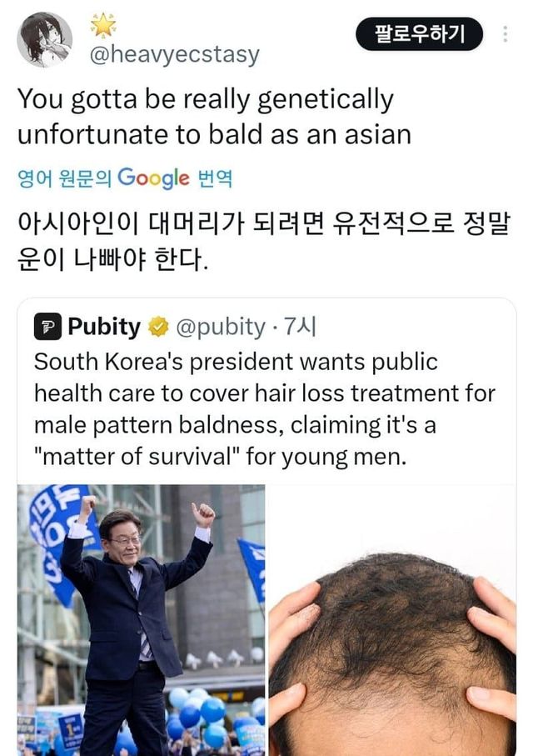
Task: Click the Google logo in translation line
Action: (x=154, y=178)
